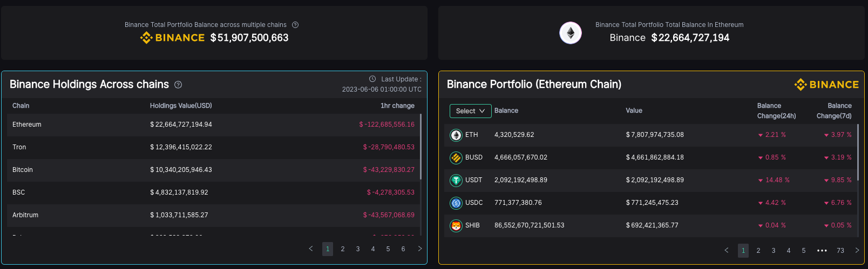Image resolution: width=868 pixels, height=269 pixels.
Task: Click the down arrow beside USDT 14.48 %
Action: point(761,181)
